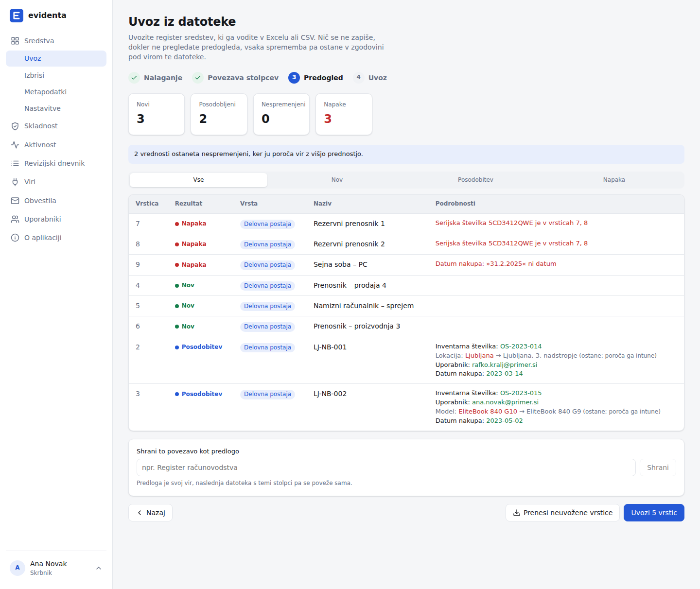Click the Namizni računalnik – sprejem name cell
Viewport: 700px width, 589px height.
pos(364,306)
